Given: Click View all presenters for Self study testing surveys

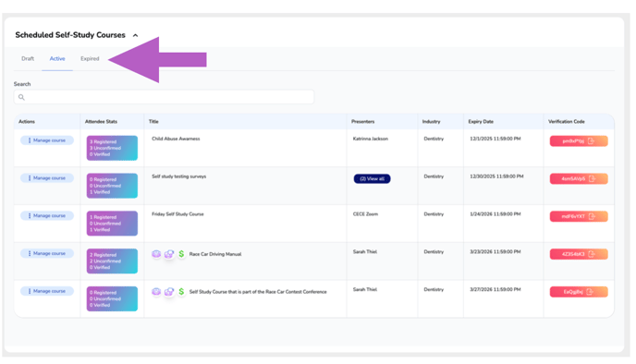Looking at the screenshot, I should [x=372, y=178].
